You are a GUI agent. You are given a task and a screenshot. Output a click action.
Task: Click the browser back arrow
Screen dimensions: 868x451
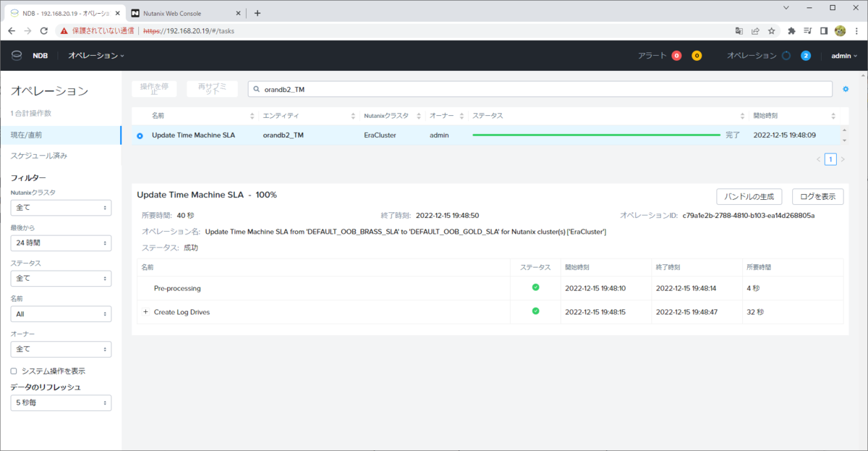coord(12,31)
